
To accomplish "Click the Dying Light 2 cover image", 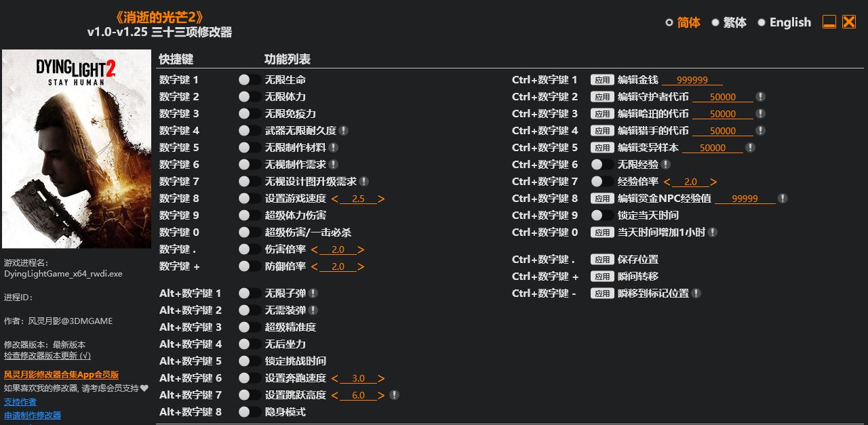I will 77,148.
